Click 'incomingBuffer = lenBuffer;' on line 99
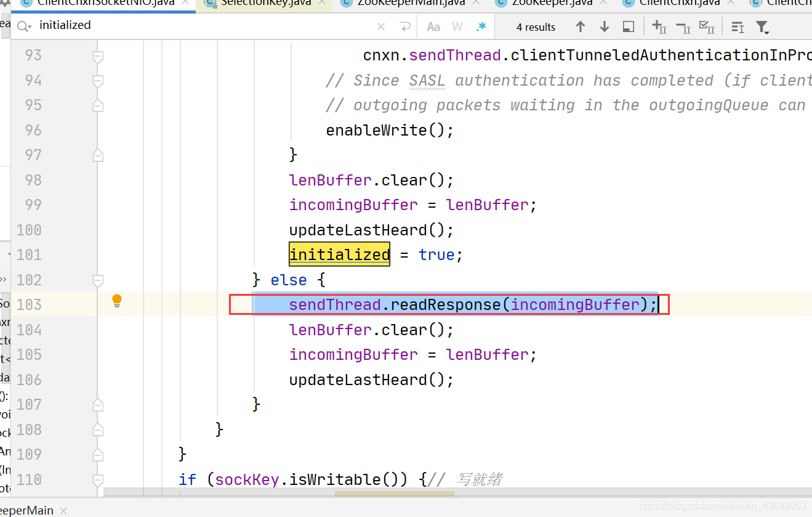 click(x=413, y=205)
